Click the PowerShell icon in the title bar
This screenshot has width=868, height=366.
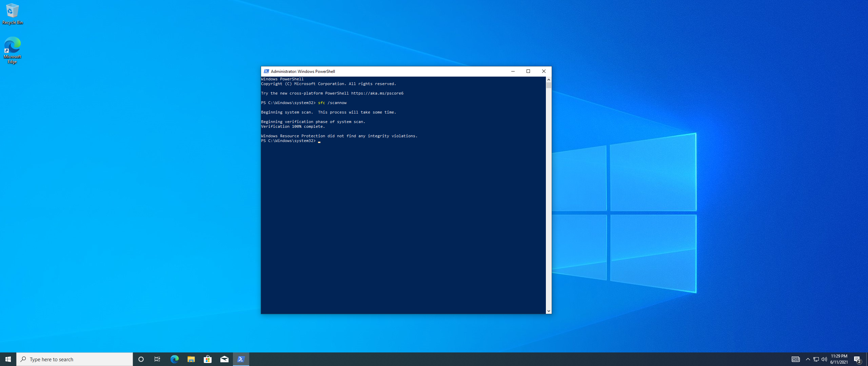[266, 72]
